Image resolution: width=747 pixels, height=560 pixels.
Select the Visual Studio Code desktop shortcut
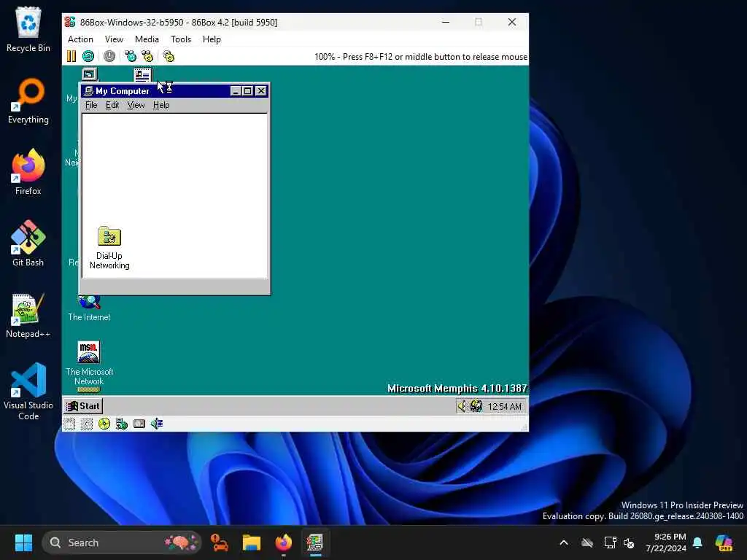pyautogui.click(x=28, y=391)
